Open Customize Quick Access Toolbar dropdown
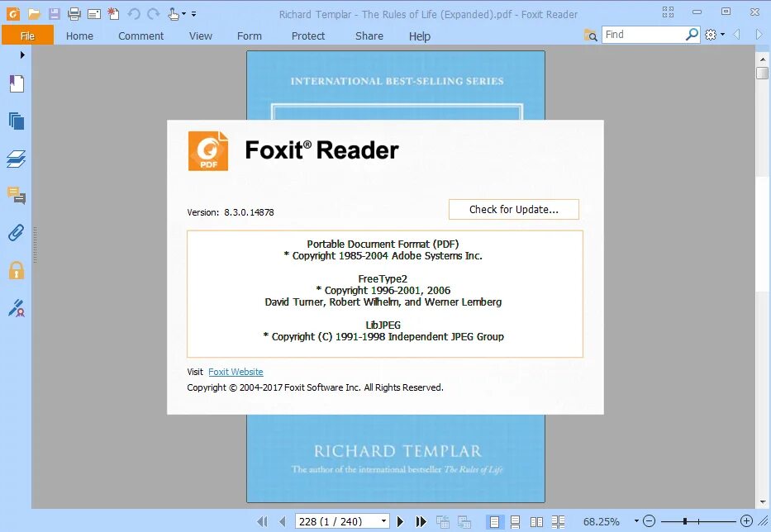This screenshot has width=771, height=532. tap(193, 14)
